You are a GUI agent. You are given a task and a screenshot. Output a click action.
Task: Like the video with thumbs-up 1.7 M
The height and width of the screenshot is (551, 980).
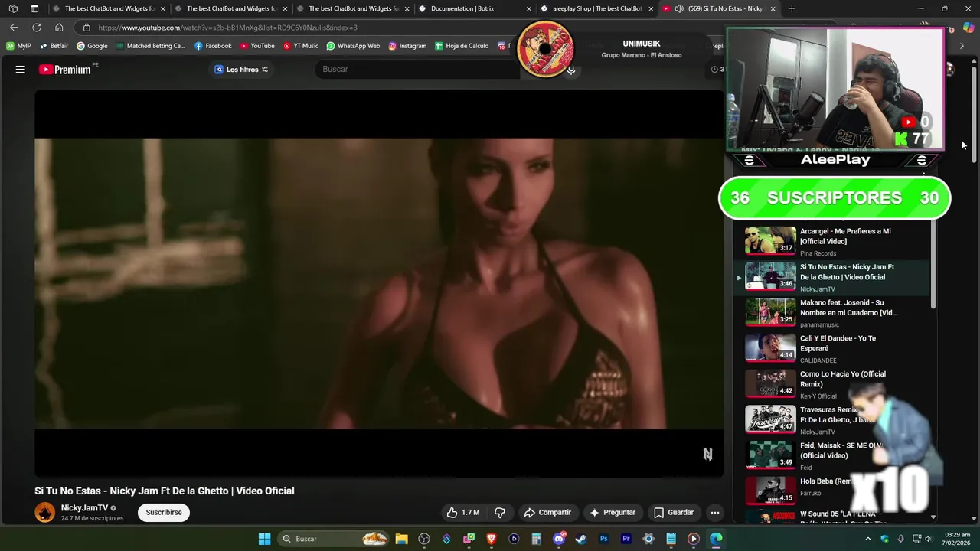[463, 512]
